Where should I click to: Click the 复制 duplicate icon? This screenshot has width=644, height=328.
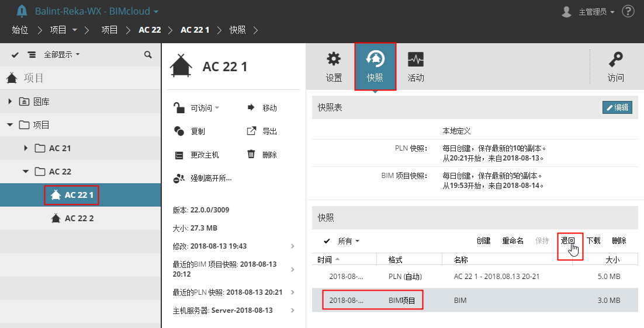click(x=179, y=131)
